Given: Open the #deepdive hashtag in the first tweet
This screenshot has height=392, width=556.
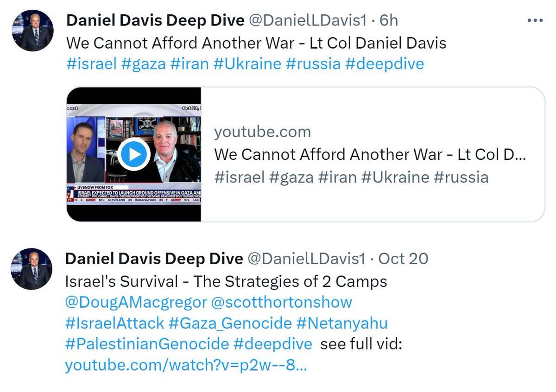Looking at the screenshot, I should click(385, 64).
